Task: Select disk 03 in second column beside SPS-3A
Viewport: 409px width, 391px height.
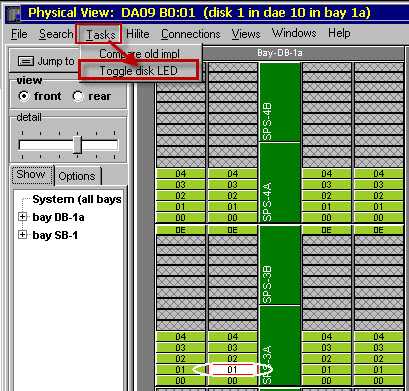Action: 232,348
